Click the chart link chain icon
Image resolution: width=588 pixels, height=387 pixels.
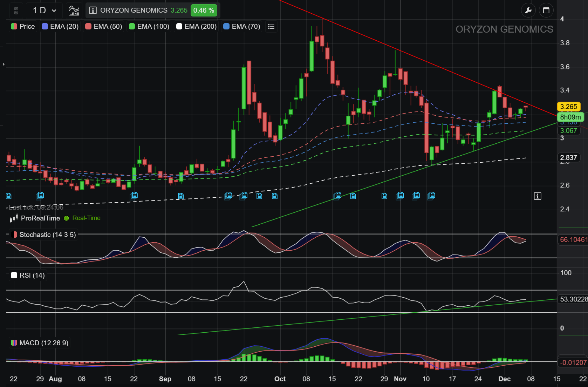click(x=16, y=11)
